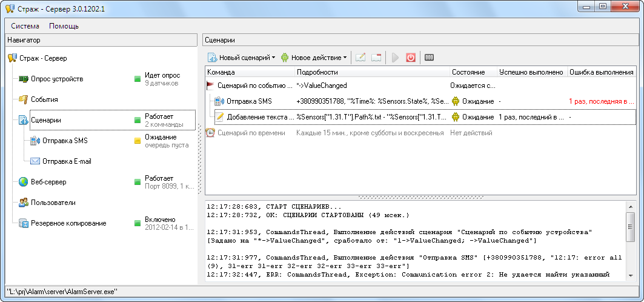Open Резервное копирование via its disk icon
The image size is (644, 302).
point(24,223)
